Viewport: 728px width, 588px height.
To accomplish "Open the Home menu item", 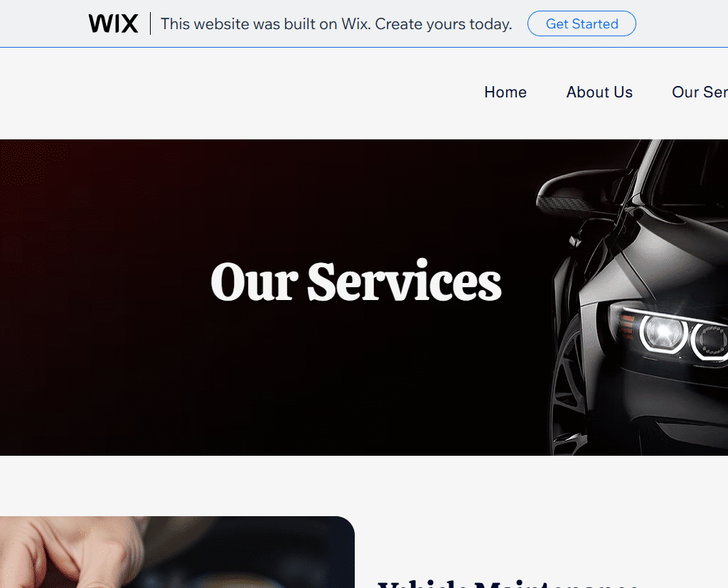I will tap(505, 92).
